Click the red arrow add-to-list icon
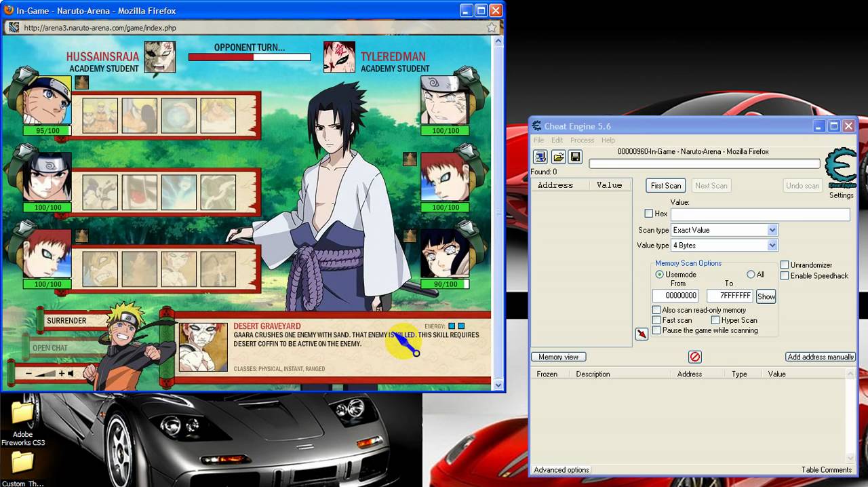Screen dimensions: 868x487 [x=642, y=334]
